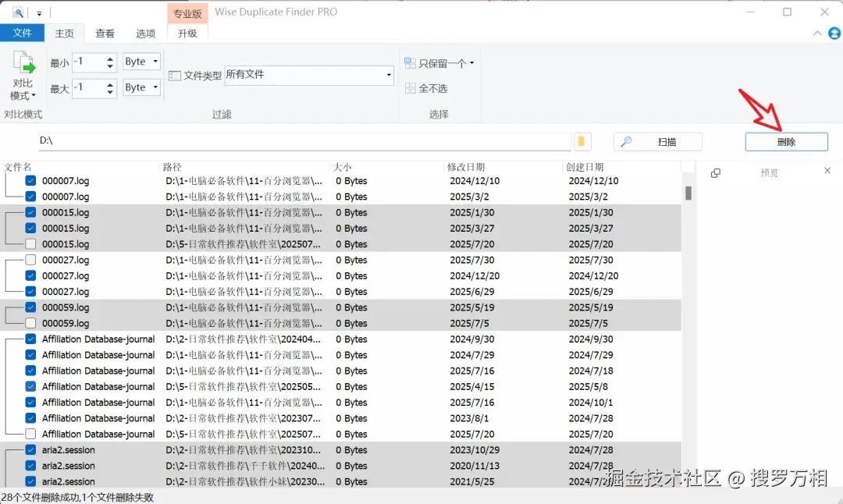Click the minimum size (最小) stepper arrows

coord(110,62)
